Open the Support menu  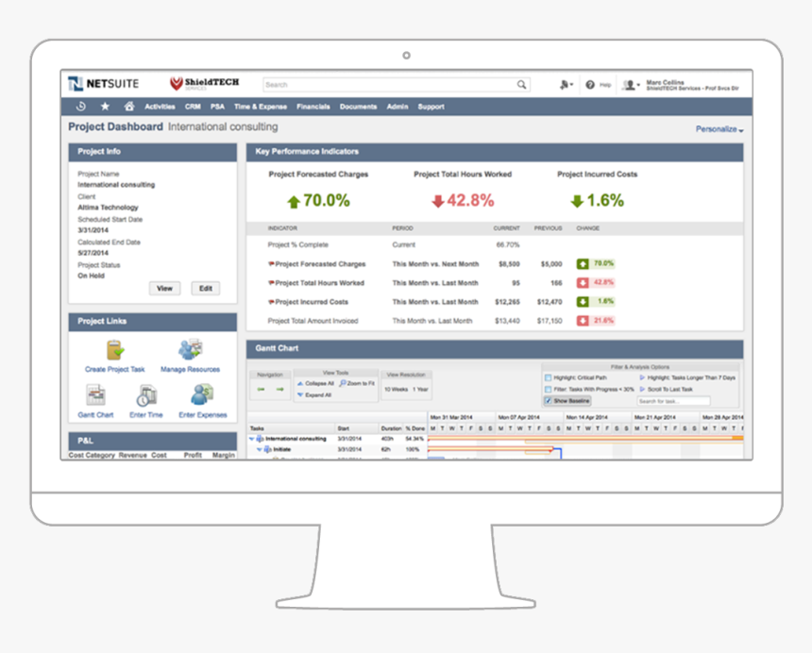(x=431, y=107)
